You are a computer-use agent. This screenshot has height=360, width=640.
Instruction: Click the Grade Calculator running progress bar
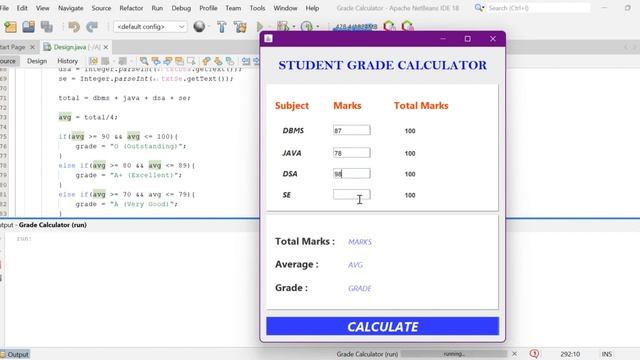(454, 354)
